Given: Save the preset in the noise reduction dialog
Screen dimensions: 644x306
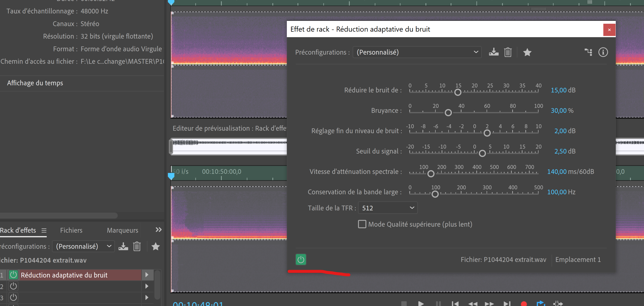Looking at the screenshot, I should tap(494, 52).
